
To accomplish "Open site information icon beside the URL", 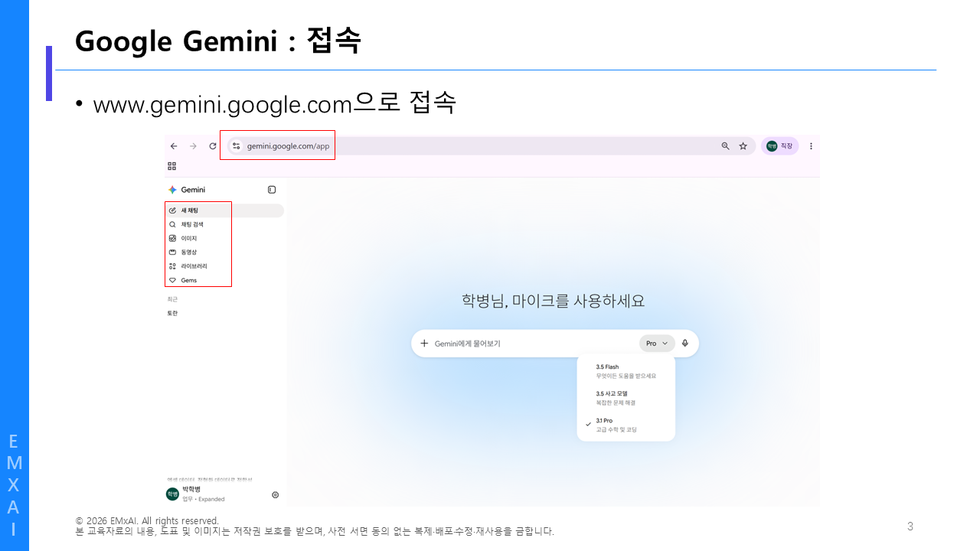I will (x=236, y=146).
